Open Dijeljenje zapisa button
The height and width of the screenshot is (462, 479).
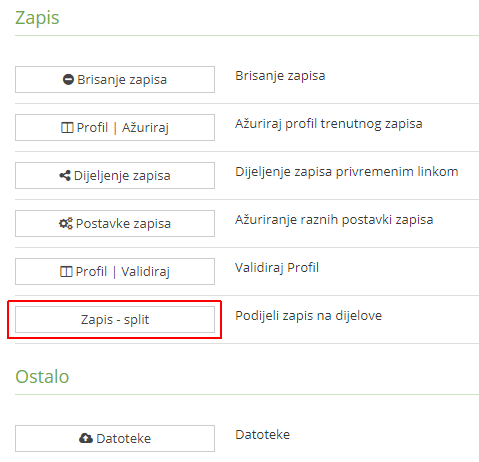115,176
